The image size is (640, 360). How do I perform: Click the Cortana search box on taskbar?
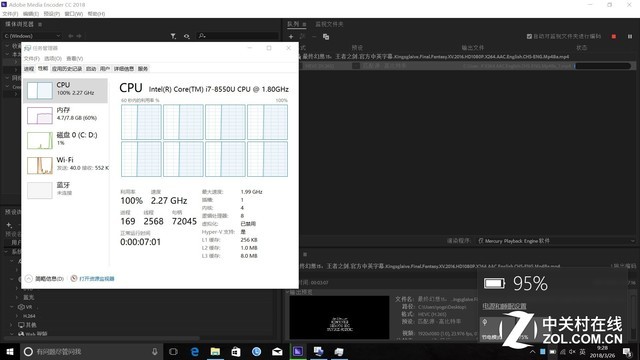point(91,351)
